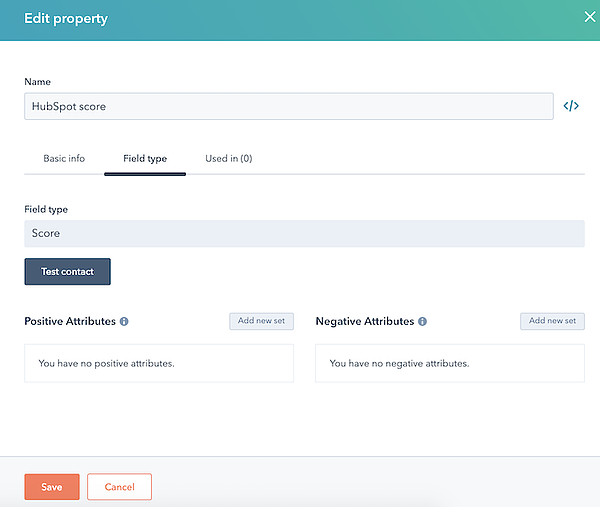Click the Edit property title
This screenshot has height=507, width=600.
(66, 18)
